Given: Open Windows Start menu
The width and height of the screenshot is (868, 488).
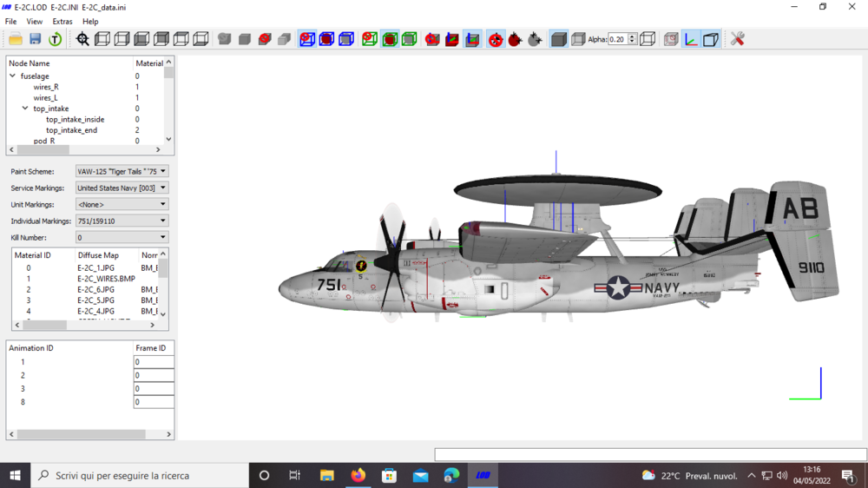Looking at the screenshot, I should coord(15,475).
